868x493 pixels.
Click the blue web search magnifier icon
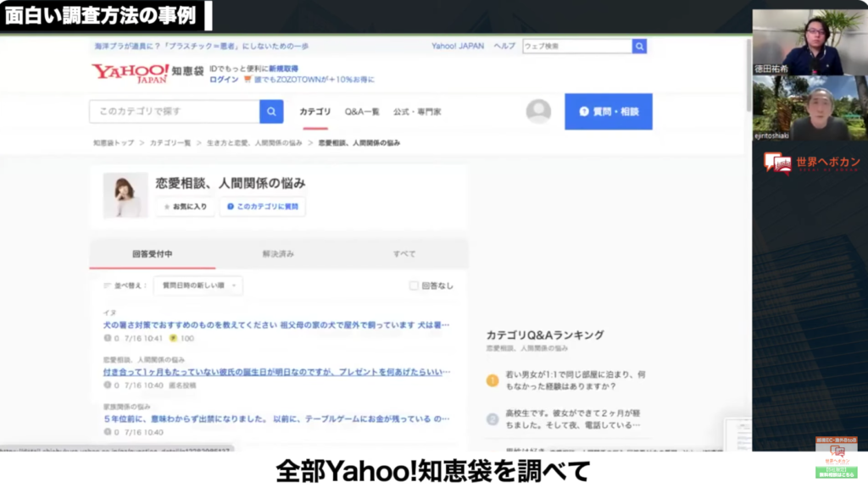click(x=639, y=47)
